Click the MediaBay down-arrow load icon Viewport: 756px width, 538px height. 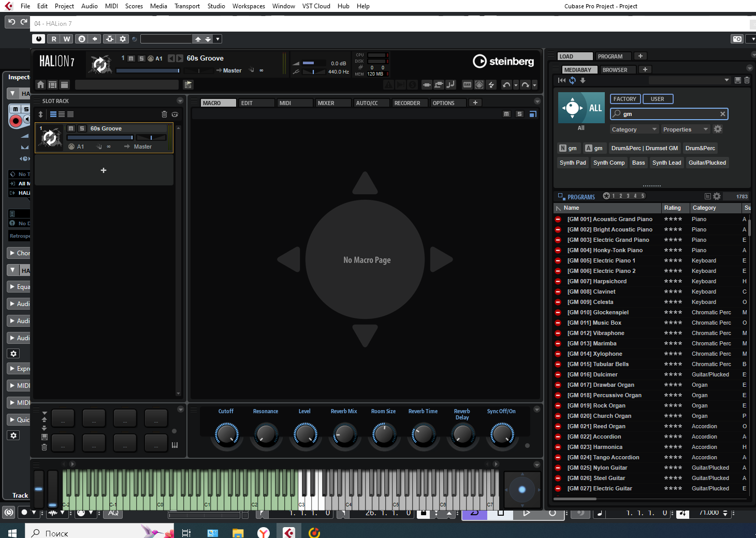583,80
